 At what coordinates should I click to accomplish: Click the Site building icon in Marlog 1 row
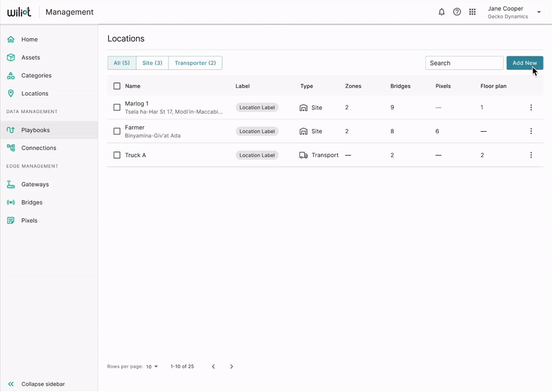pyautogui.click(x=303, y=107)
